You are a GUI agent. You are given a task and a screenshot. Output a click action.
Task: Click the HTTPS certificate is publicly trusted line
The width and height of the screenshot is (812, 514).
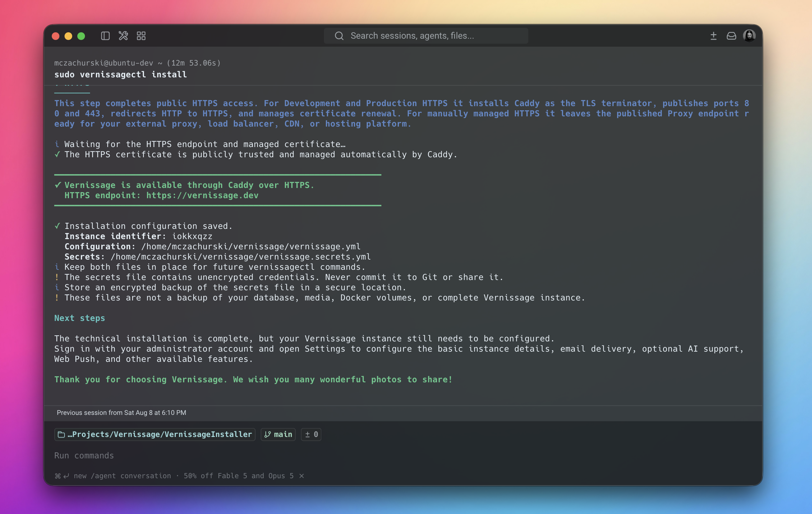click(x=261, y=155)
